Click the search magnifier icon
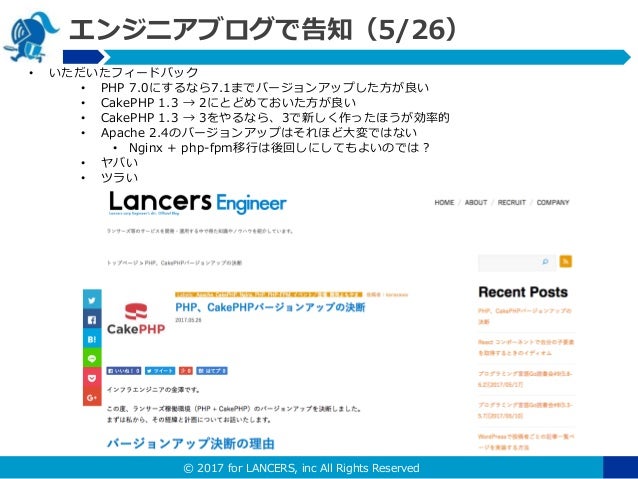The width and height of the screenshot is (638, 479). click(x=545, y=262)
